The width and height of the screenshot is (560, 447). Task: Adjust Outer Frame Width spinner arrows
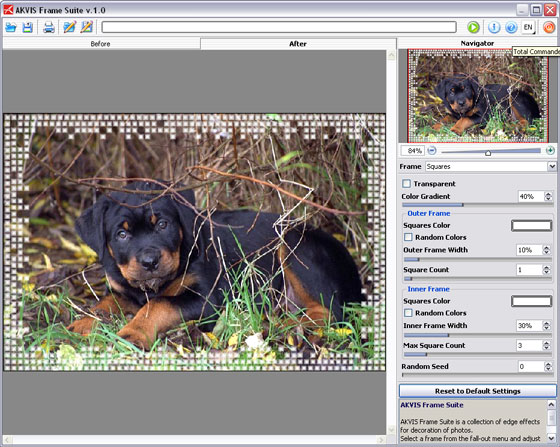click(546, 250)
